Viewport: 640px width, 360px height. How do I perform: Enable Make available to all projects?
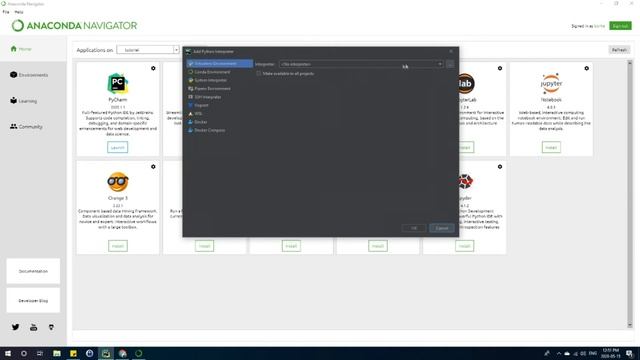(x=259, y=73)
